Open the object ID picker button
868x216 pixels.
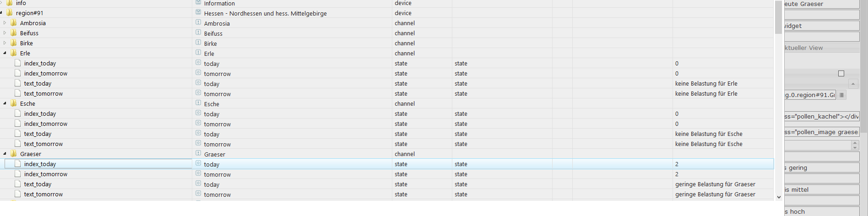point(841,95)
